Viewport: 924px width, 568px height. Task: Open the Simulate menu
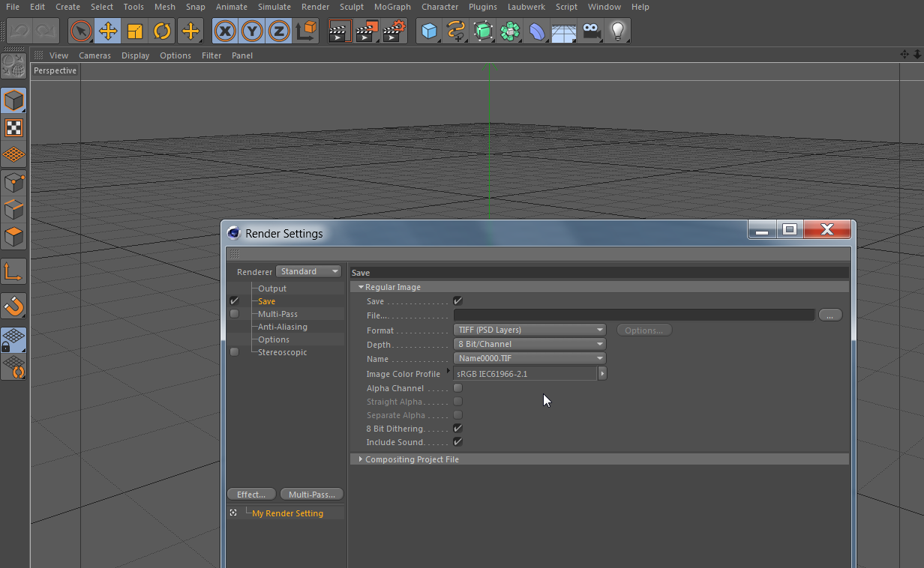274,7
